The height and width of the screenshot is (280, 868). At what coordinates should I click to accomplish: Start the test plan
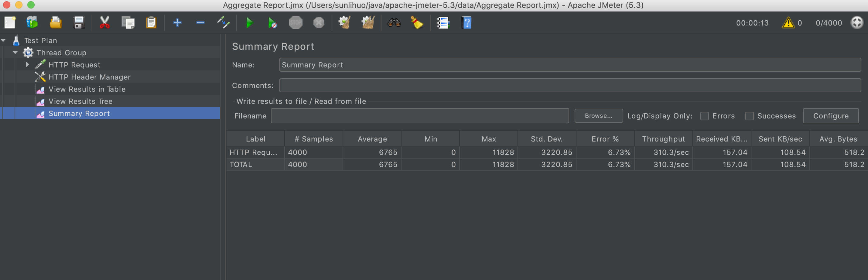coord(249,22)
